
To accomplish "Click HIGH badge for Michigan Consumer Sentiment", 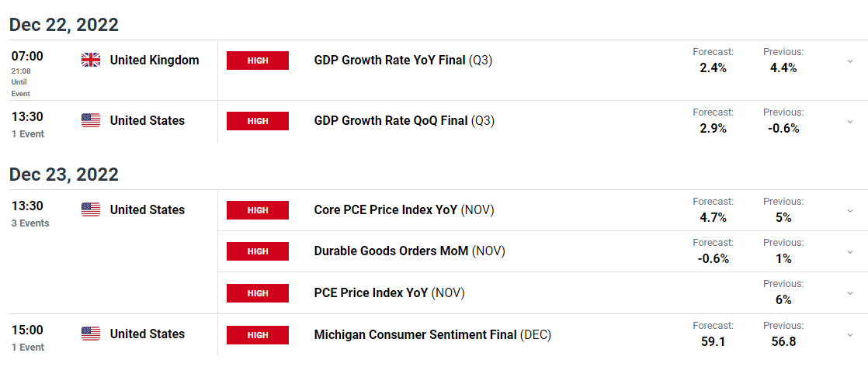I will tap(258, 335).
